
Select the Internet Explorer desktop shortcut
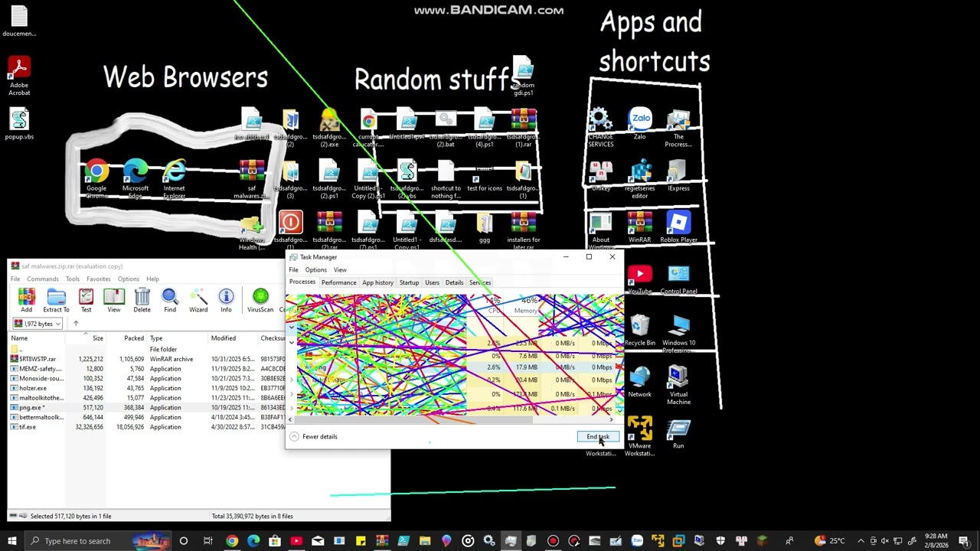[x=174, y=179]
